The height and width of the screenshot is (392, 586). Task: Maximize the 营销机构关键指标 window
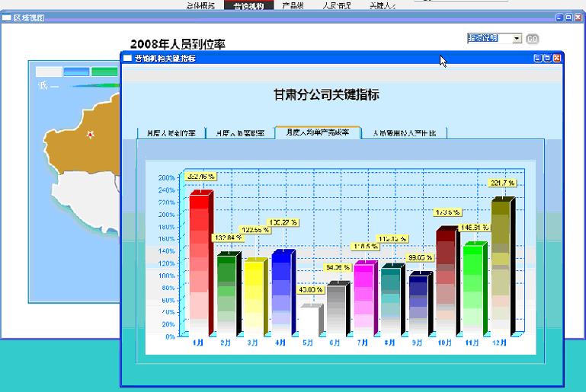(x=547, y=58)
